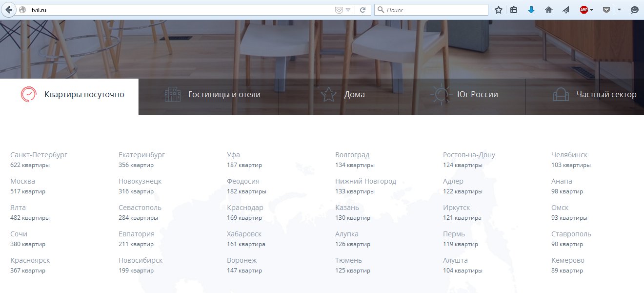
Task: Open the Москва city link
Action: [22, 181]
